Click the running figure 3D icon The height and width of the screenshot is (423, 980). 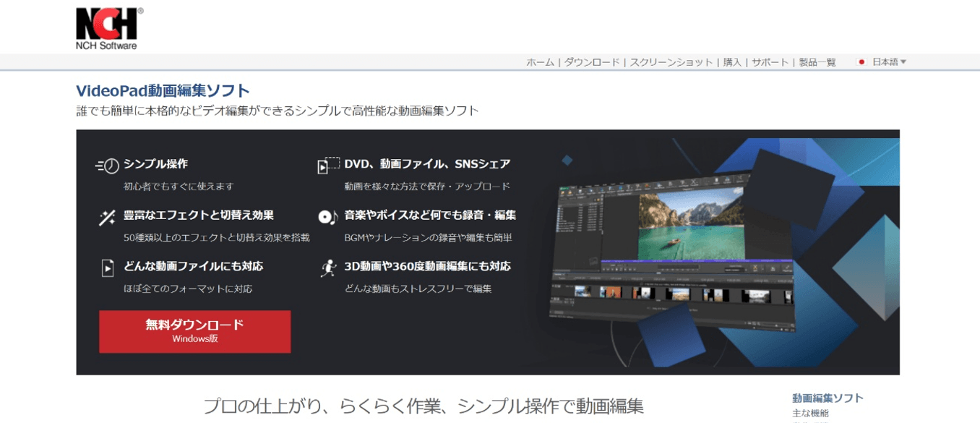328,268
